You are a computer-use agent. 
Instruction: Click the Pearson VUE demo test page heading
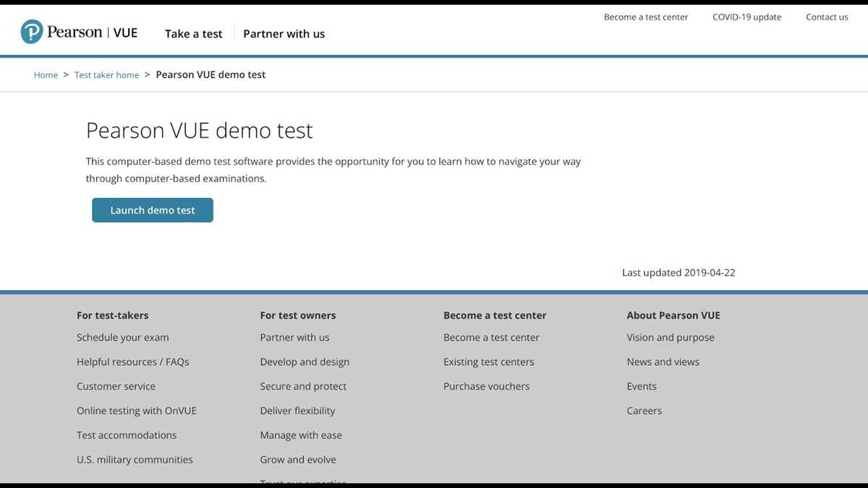(x=200, y=131)
